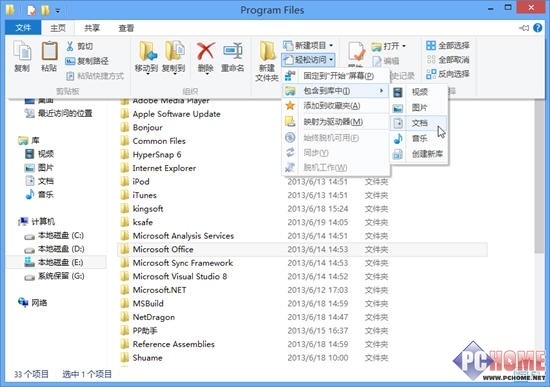The image size is (550, 387).
Task: Click the blue help question icon
Action: [538, 28]
